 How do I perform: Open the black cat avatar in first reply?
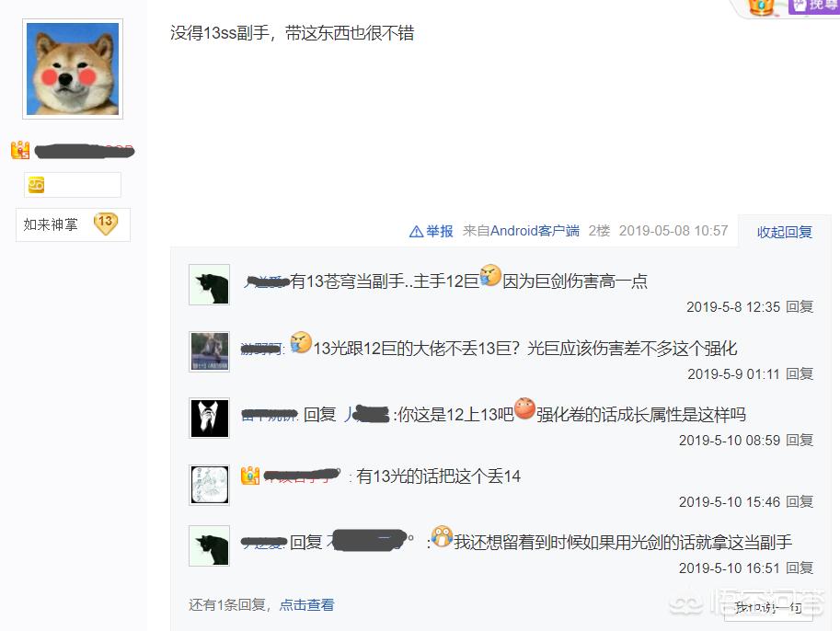tap(210, 284)
